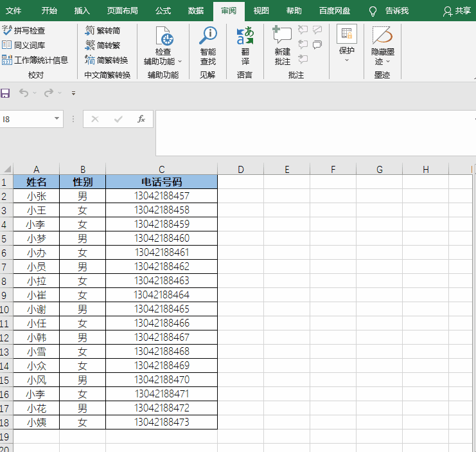This screenshot has height=452, width=476.
Task: Select column A header
Action: (37, 169)
